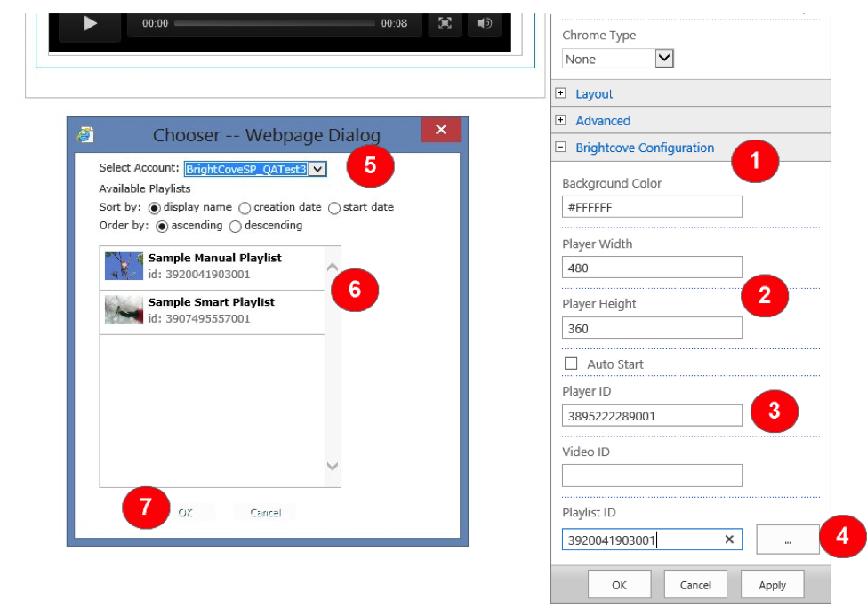Select Sample Smart Playlist thumbnail
This screenshot has height=616, width=867.
pyautogui.click(x=124, y=310)
